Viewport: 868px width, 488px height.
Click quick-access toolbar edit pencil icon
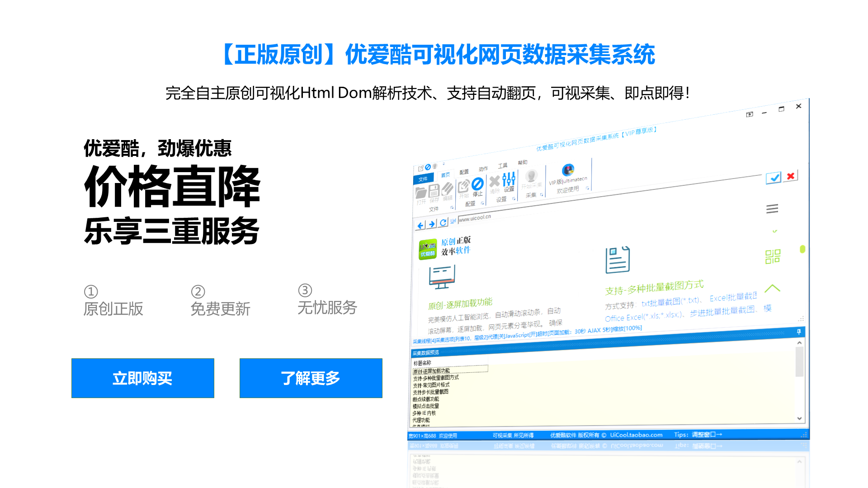(x=421, y=168)
